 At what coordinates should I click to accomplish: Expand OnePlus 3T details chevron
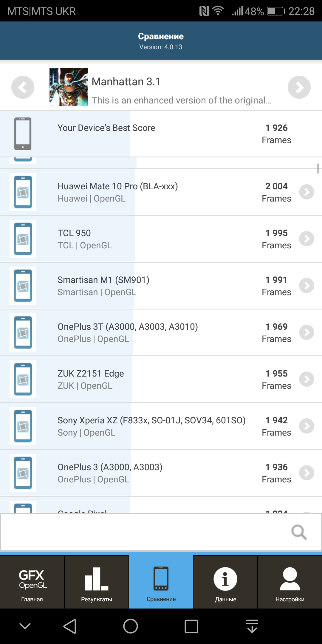click(x=307, y=332)
